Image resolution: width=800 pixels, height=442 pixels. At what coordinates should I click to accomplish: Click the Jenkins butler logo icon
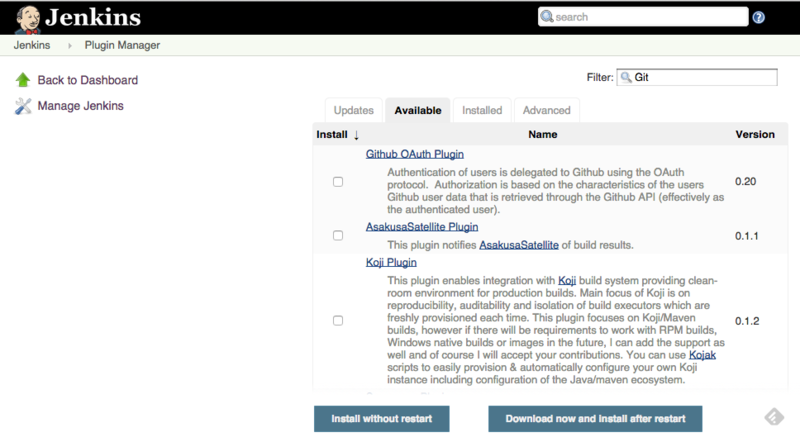click(x=28, y=19)
